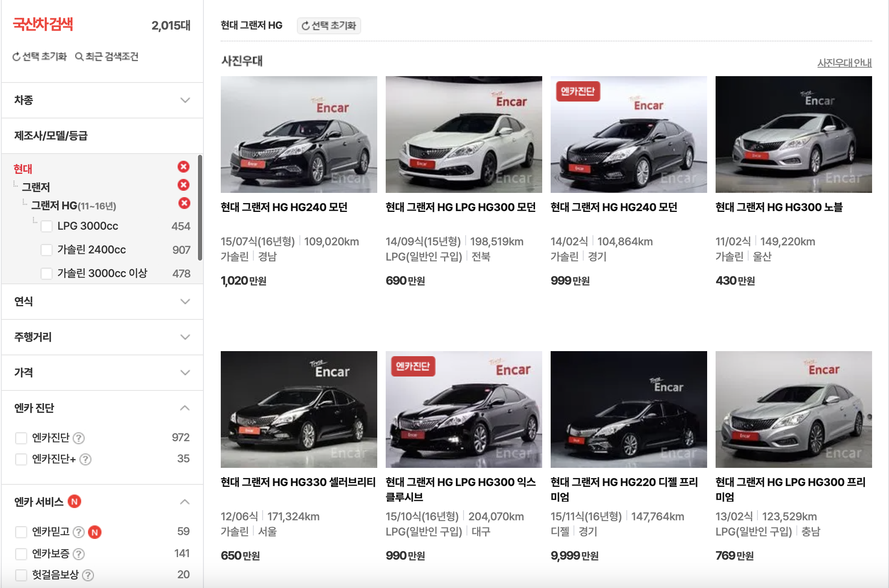Remove the 그랜저 HG(11~16년) filter
This screenshot has width=889, height=588.
click(x=184, y=203)
